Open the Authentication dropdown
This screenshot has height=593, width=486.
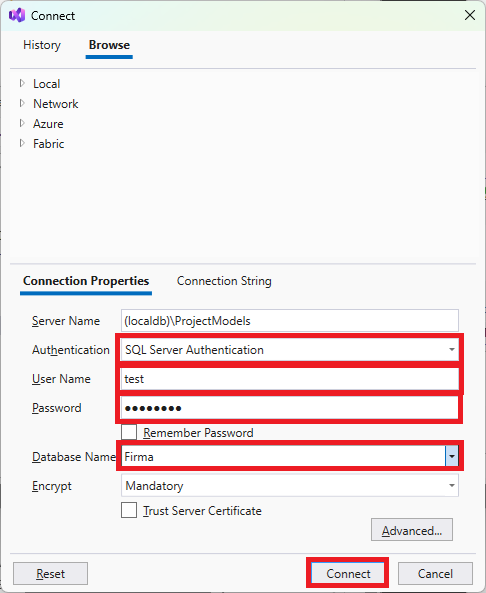pyautogui.click(x=290, y=350)
